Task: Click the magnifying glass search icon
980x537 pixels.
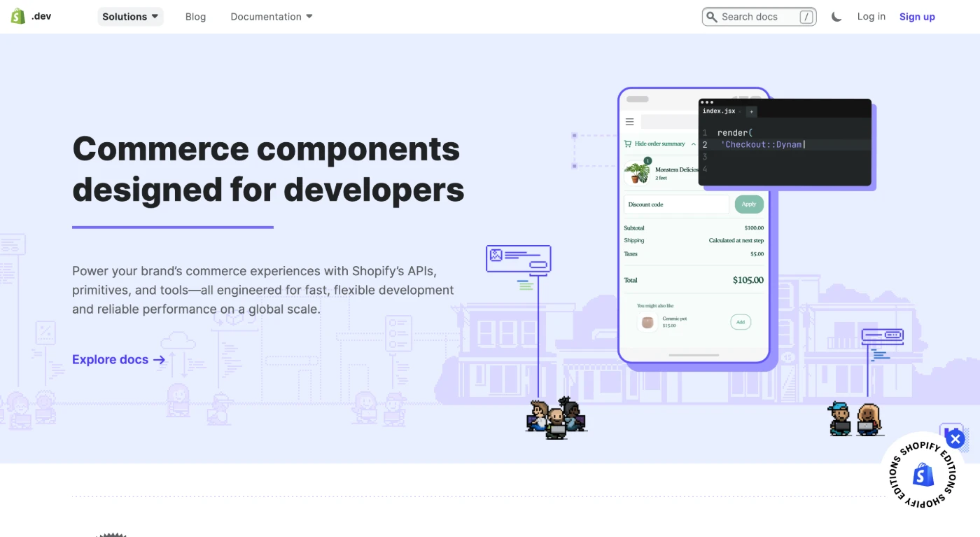Action: 712,17
